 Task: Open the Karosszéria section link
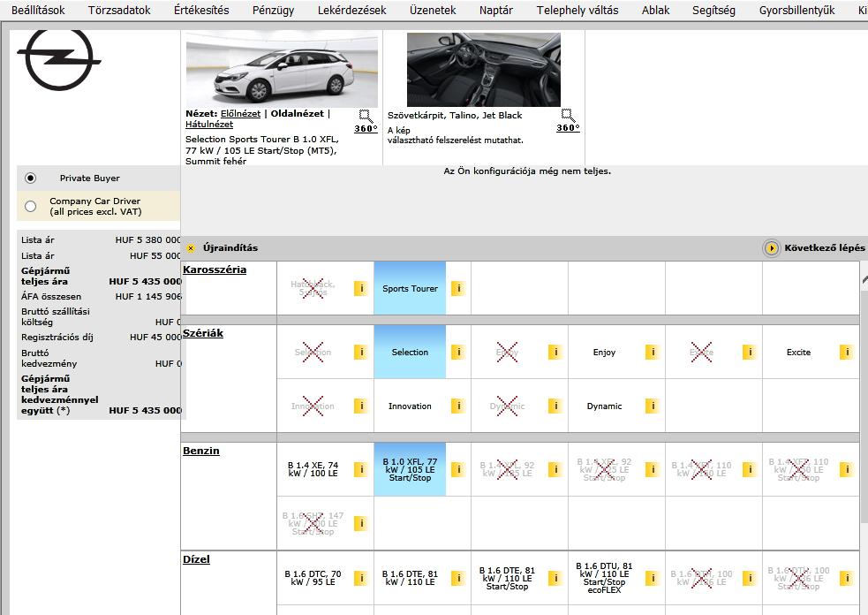215,270
